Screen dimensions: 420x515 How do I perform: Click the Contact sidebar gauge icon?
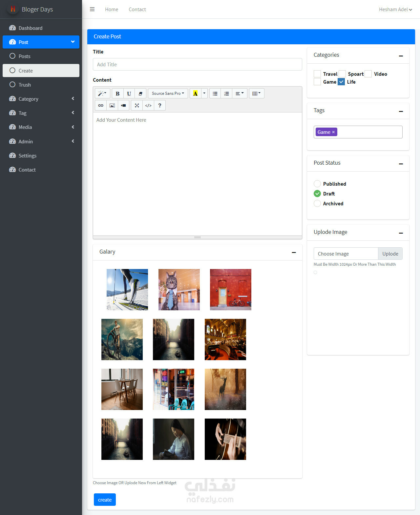12,170
